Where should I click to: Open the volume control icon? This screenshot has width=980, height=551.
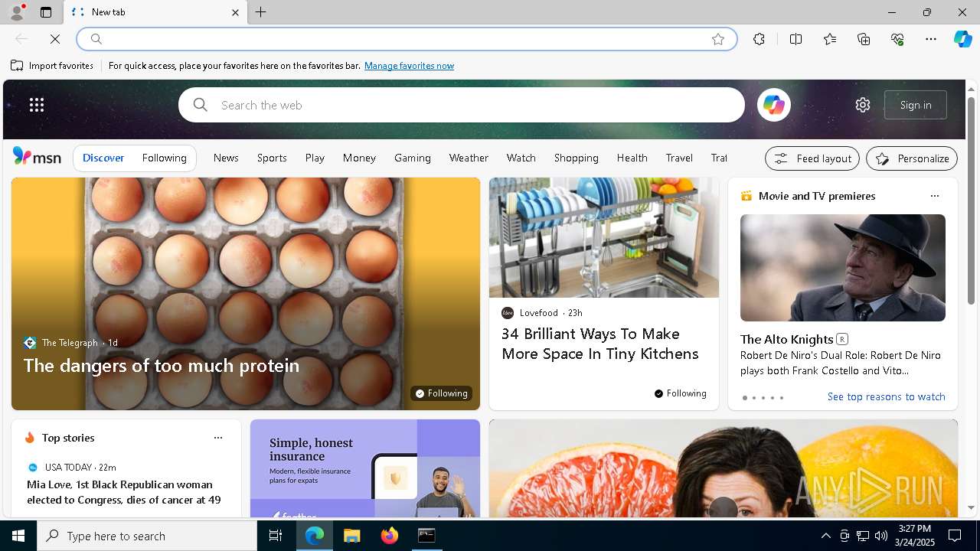(x=881, y=536)
